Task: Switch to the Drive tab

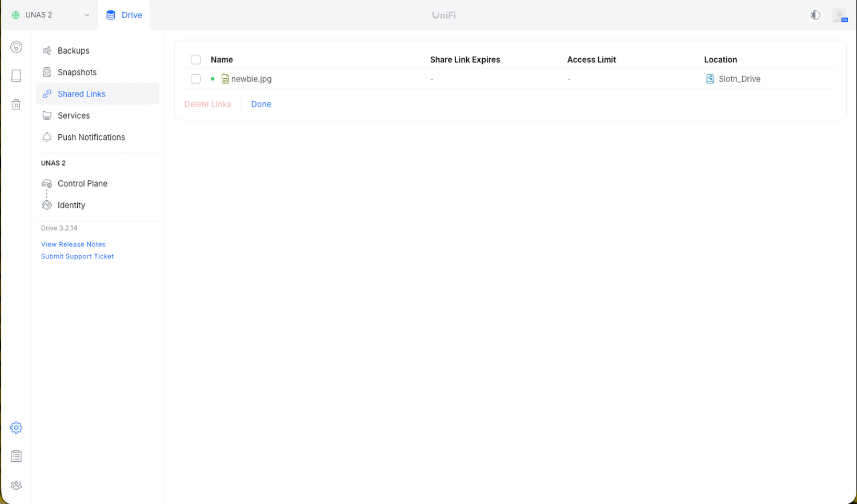Action: (x=124, y=15)
